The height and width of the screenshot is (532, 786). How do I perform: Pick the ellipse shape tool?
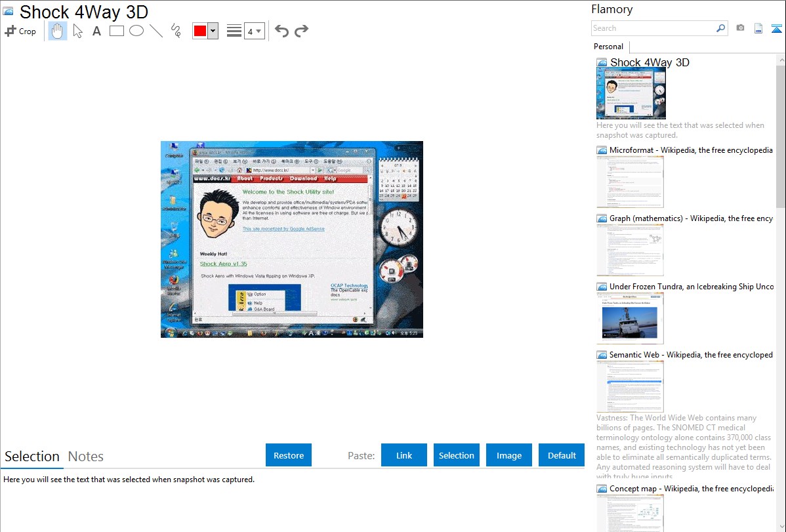tap(136, 31)
